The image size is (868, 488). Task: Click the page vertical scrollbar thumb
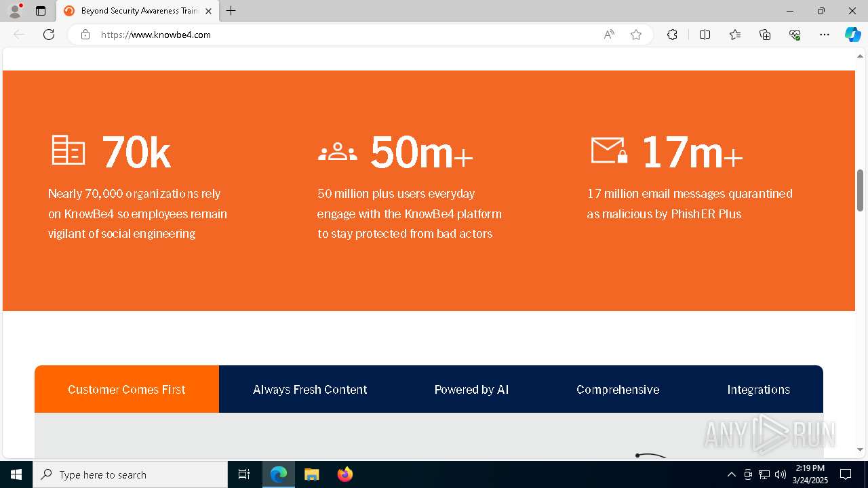860,190
